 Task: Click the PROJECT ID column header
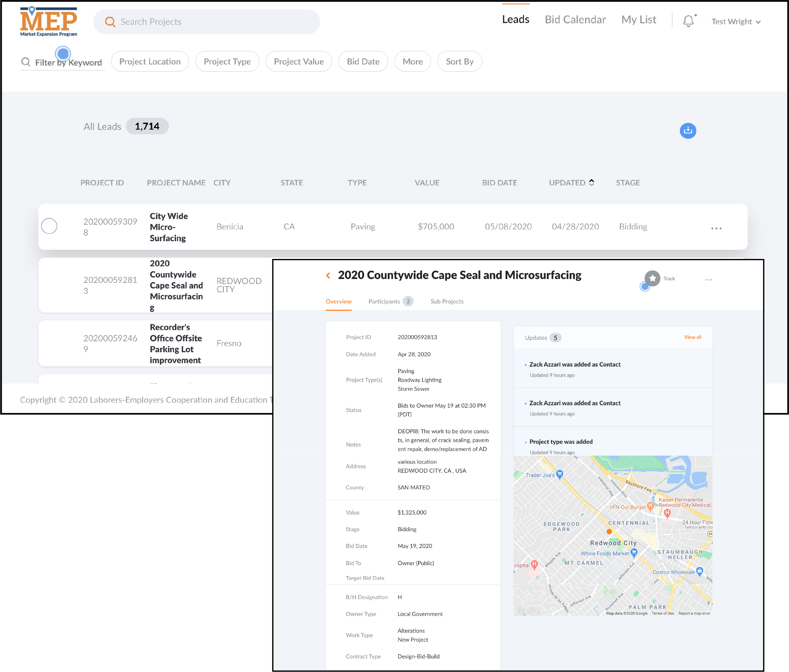tap(102, 183)
